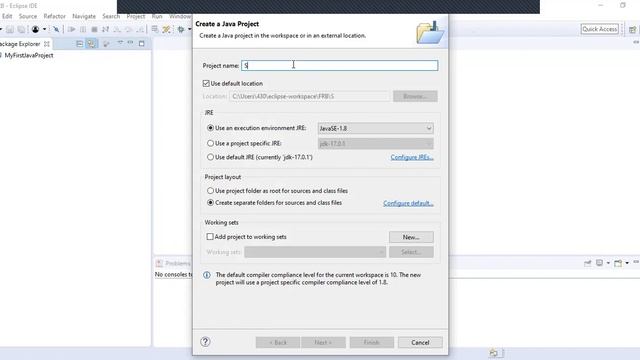Open the Navigate menu
This screenshot has height=360, width=640.
click(84, 16)
